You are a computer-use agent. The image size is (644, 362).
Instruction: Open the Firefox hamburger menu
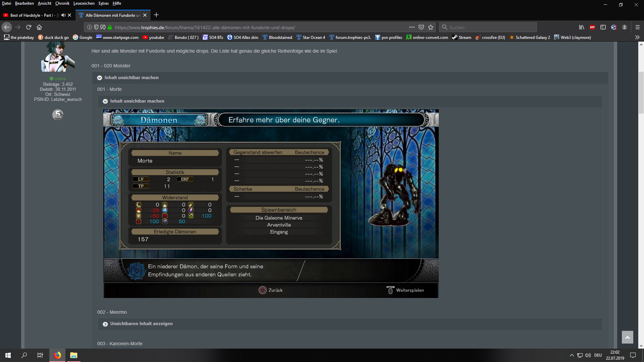click(638, 27)
